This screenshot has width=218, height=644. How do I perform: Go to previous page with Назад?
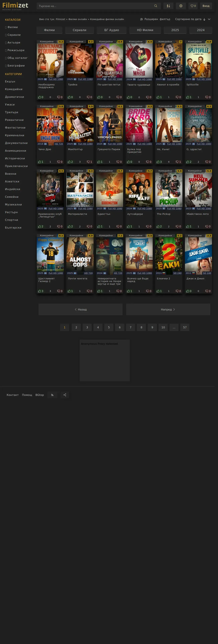pyautogui.click(x=81, y=309)
